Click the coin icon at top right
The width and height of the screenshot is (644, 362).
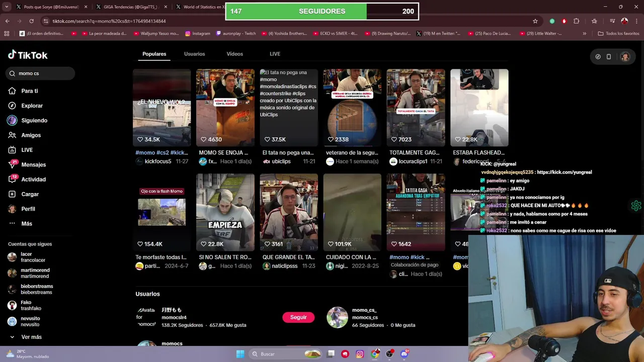[598, 57]
